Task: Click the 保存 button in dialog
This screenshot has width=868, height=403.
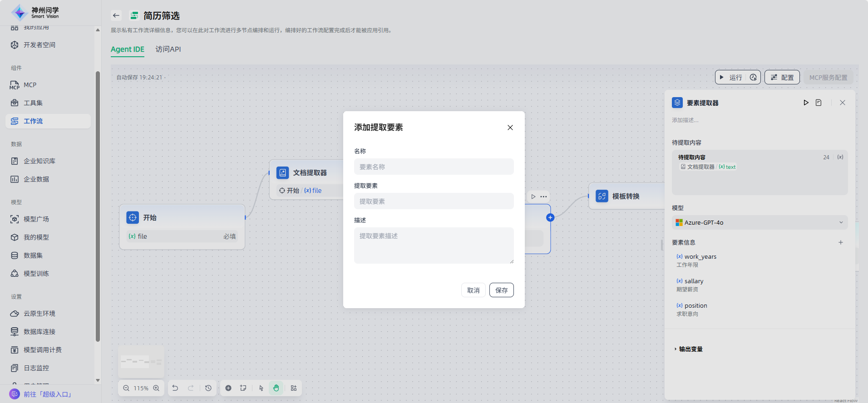Action: 501,290
